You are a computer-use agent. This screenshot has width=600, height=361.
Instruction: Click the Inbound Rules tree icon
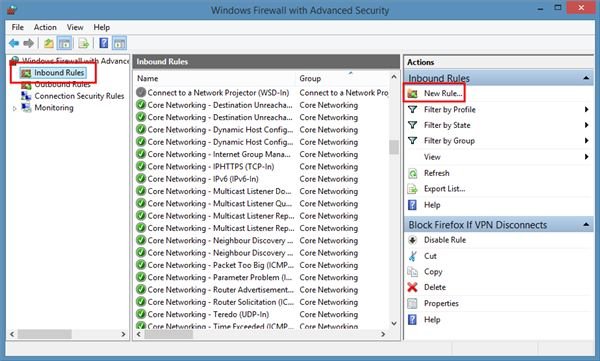pyautogui.click(x=26, y=73)
